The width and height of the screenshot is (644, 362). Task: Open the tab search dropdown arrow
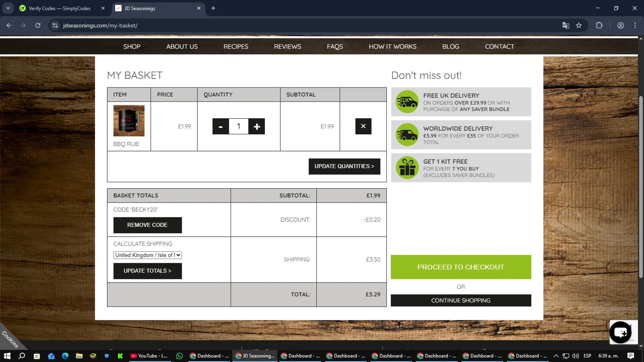(x=8, y=8)
